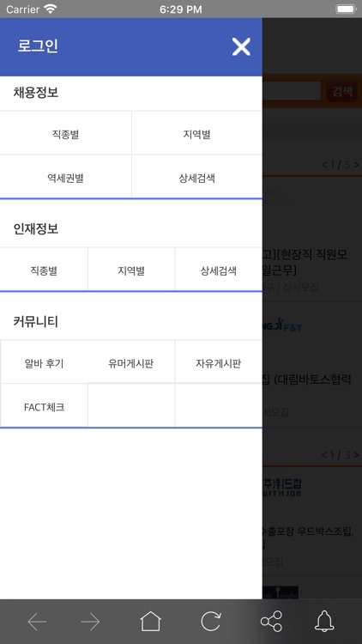The image size is (362, 644).
Task: Open 직종별 under 채용정보
Action: pos(66,134)
